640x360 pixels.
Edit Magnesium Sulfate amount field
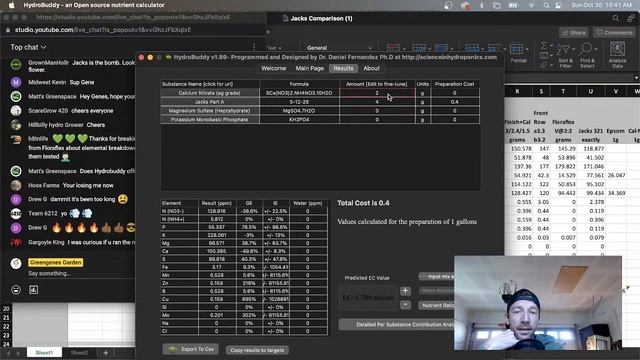377,111
